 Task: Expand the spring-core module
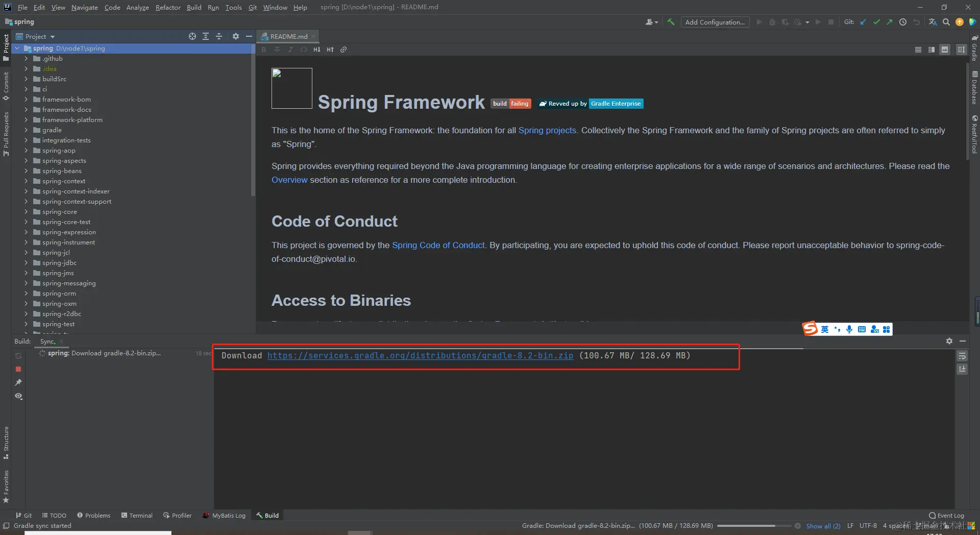coord(26,212)
